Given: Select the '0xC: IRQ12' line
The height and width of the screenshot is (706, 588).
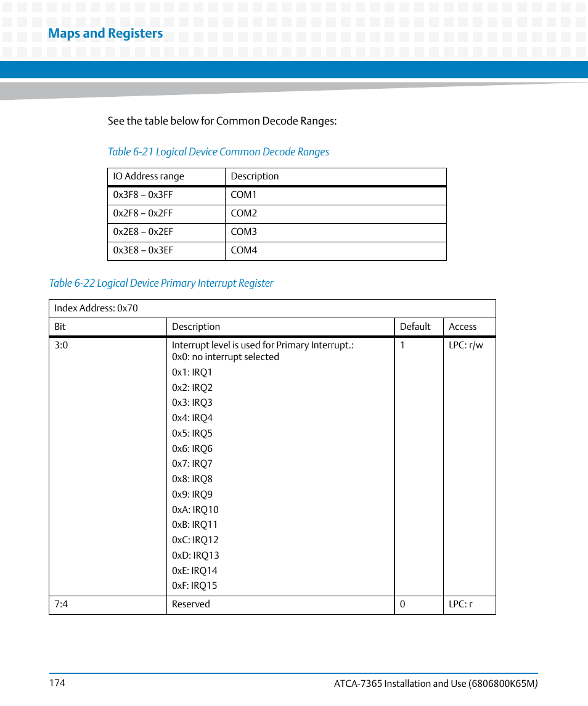Looking at the screenshot, I should click(195, 540).
